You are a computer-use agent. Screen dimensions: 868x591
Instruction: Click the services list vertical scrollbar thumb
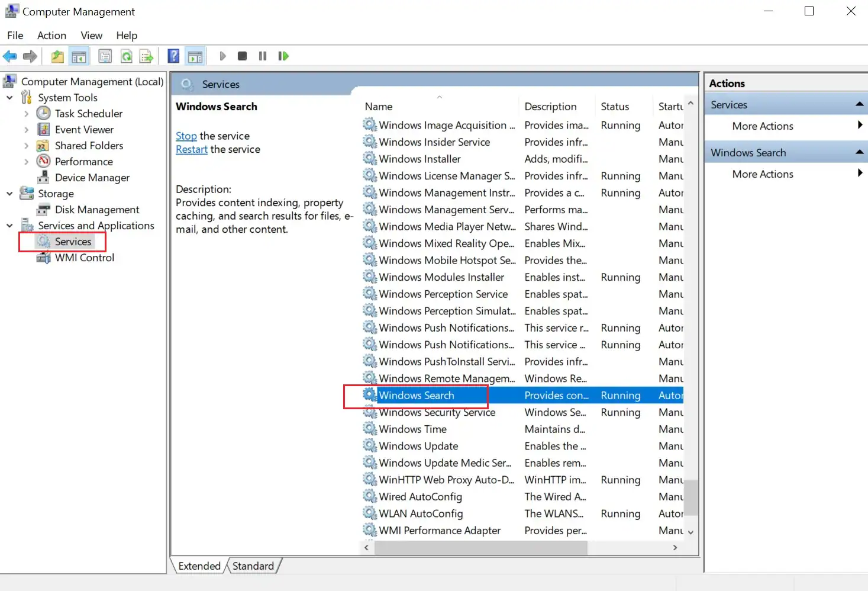tap(691, 497)
